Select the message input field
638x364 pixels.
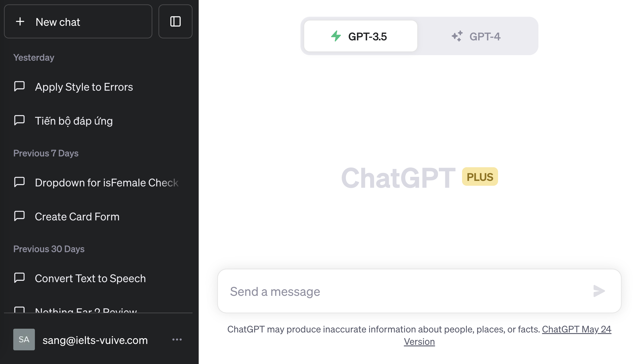419,291
